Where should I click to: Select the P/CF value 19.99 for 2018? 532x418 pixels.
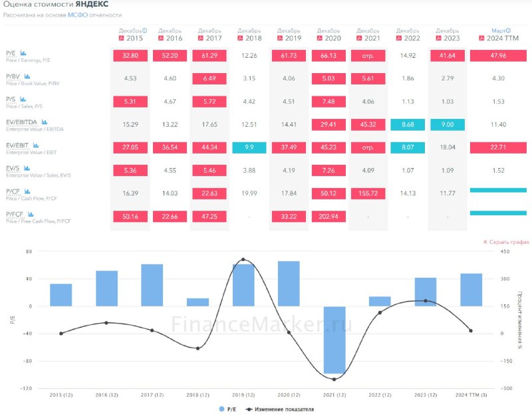[249, 193]
